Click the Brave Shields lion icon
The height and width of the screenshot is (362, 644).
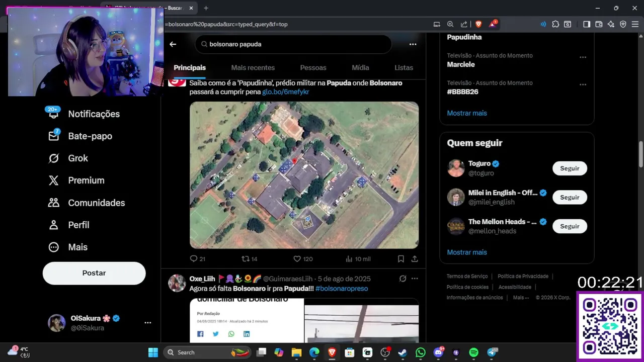click(x=478, y=24)
